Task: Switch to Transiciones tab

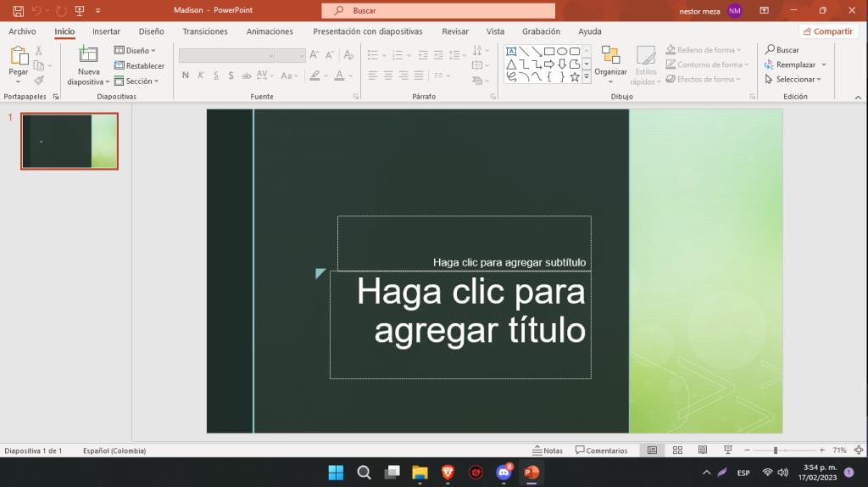Action: coord(205,31)
